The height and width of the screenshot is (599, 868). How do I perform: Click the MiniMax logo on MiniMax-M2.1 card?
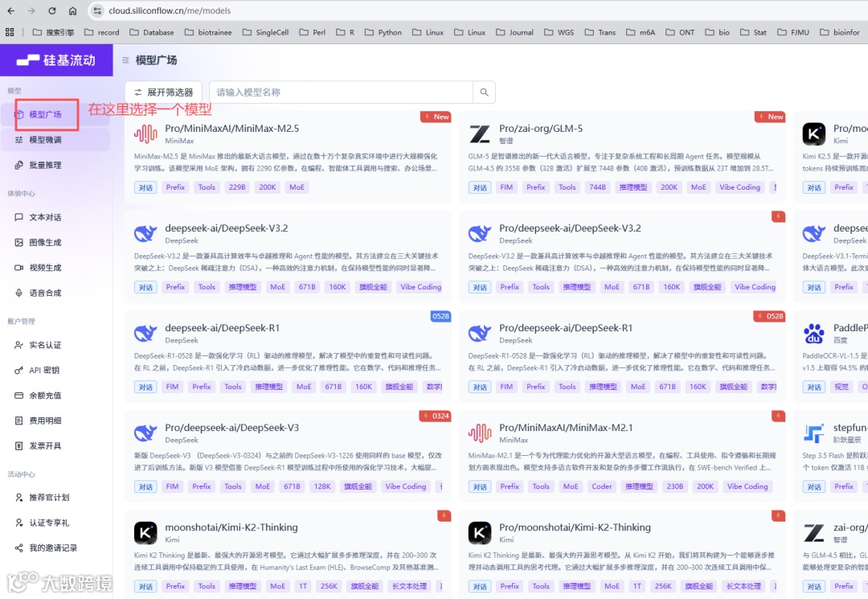(479, 433)
